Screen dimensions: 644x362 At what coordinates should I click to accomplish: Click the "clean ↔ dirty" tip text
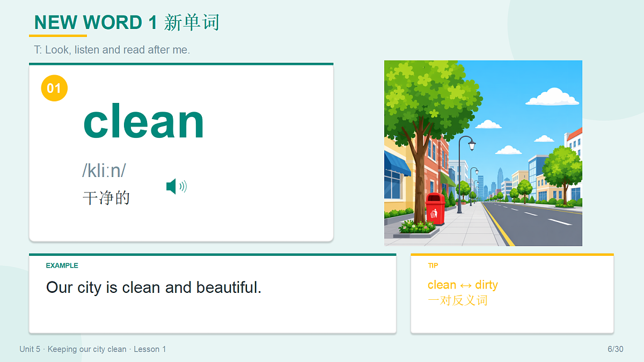point(463,285)
